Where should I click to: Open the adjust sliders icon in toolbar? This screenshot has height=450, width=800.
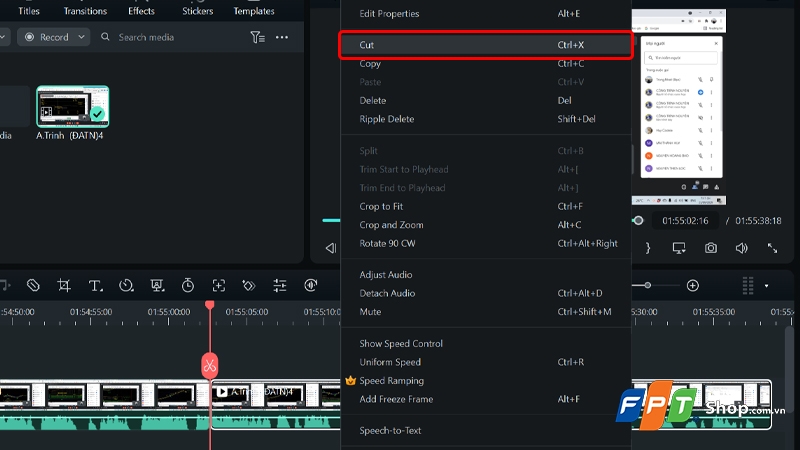pos(280,286)
